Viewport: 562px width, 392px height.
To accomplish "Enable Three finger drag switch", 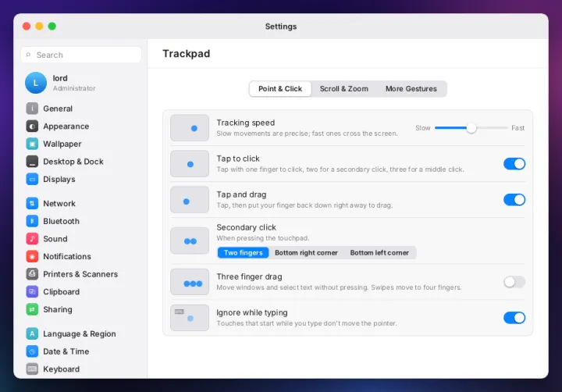I will pyautogui.click(x=514, y=282).
